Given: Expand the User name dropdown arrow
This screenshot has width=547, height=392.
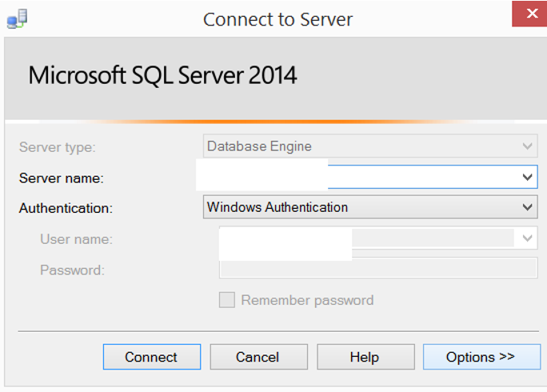Looking at the screenshot, I should (x=527, y=238).
